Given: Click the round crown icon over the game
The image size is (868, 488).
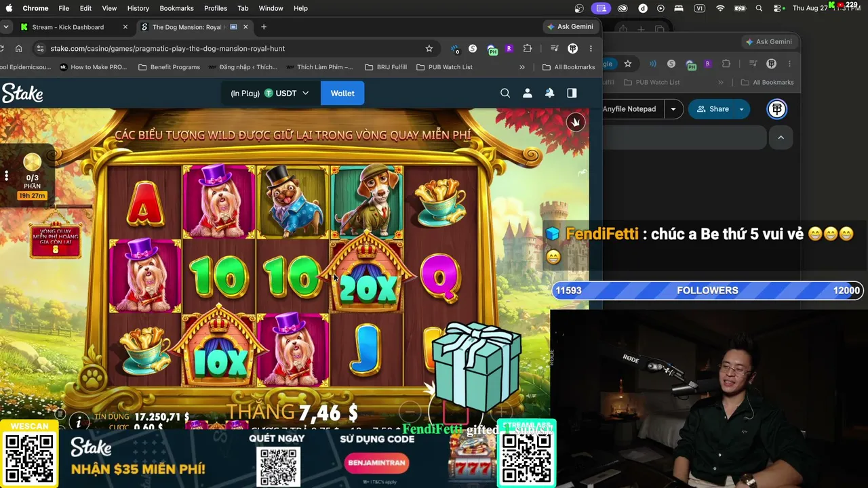Looking at the screenshot, I should click(x=576, y=122).
